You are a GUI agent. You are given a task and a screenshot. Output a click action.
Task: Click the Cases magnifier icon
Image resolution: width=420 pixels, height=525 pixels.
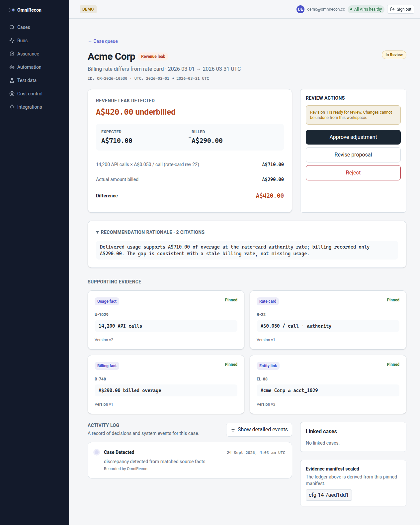coord(12,27)
